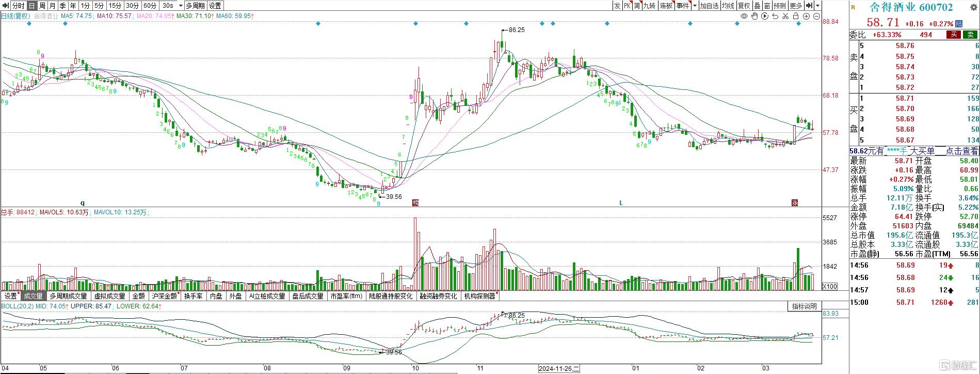Collapse right panel with top-right arrow icon
The width and height of the screenshot is (980, 374).
tap(809, 6)
